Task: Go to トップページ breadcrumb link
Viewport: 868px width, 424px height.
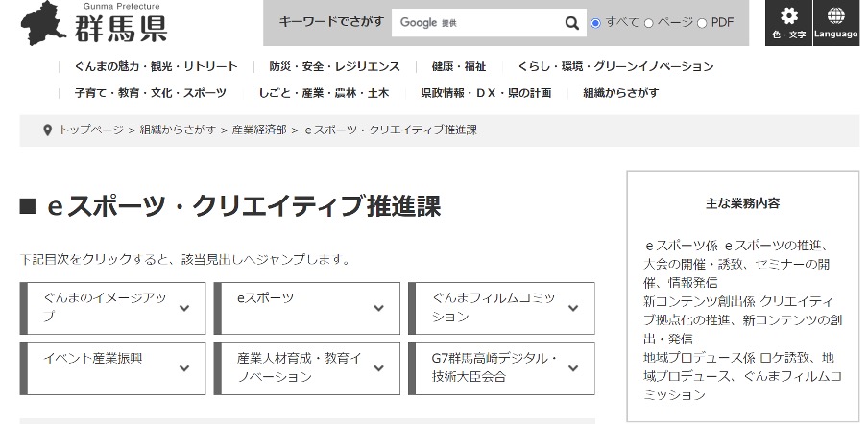Action: click(x=91, y=130)
